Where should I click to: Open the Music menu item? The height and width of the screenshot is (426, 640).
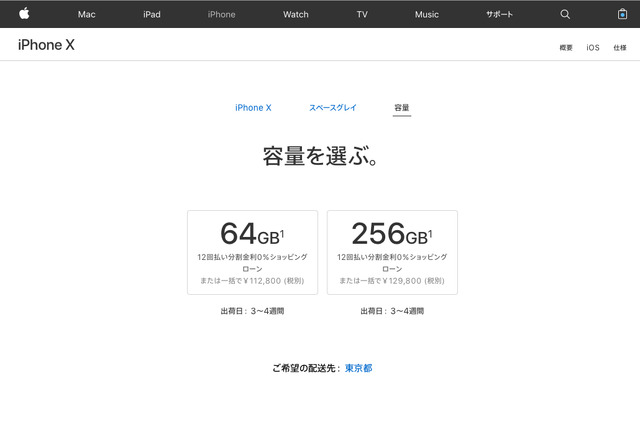[427, 14]
